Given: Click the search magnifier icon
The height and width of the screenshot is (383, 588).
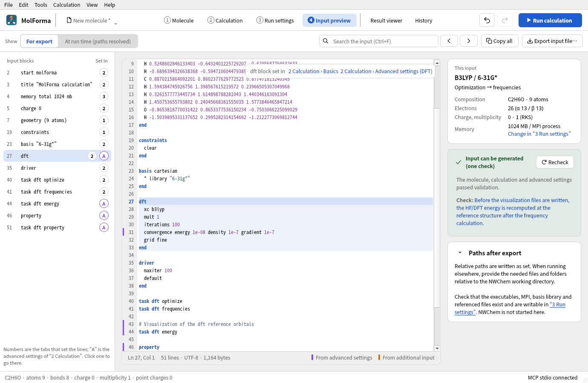Looking at the screenshot, I should (x=326, y=41).
